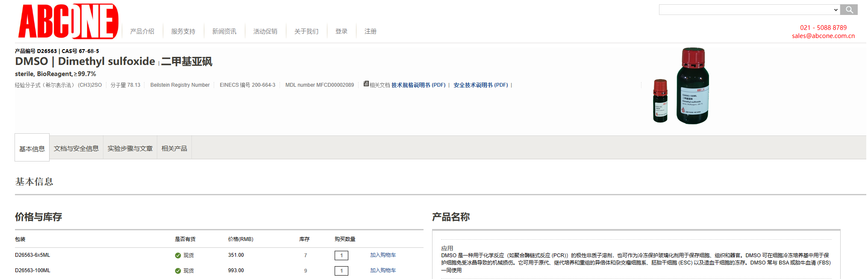Image resolution: width=868 pixels, height=279 pixels.
Task: Go to 新闻资讯 page
Action: [x=224, y=32]
